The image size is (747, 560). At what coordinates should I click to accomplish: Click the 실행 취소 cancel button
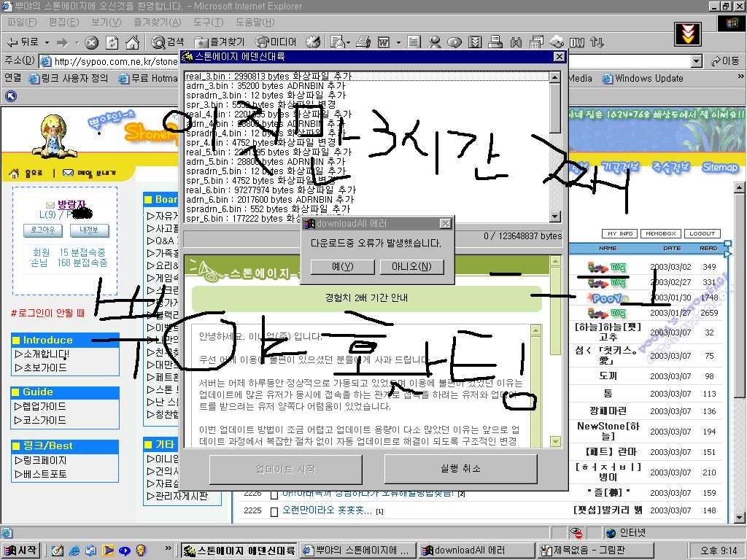[460, 469]
